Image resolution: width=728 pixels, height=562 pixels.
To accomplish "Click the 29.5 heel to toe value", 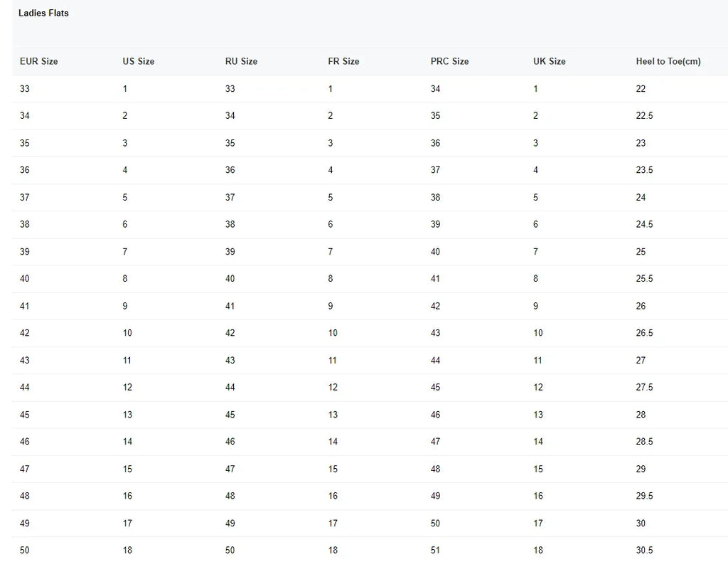I will pos(644,496).
